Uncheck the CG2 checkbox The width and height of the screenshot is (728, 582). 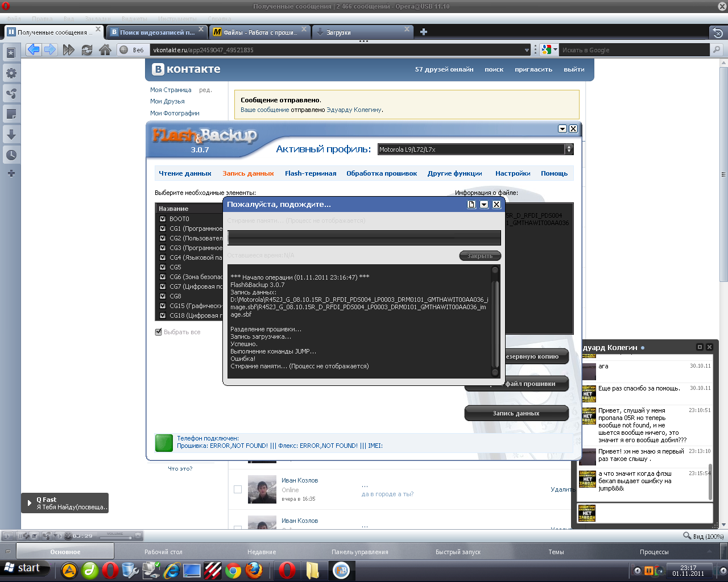click(163, 238)
